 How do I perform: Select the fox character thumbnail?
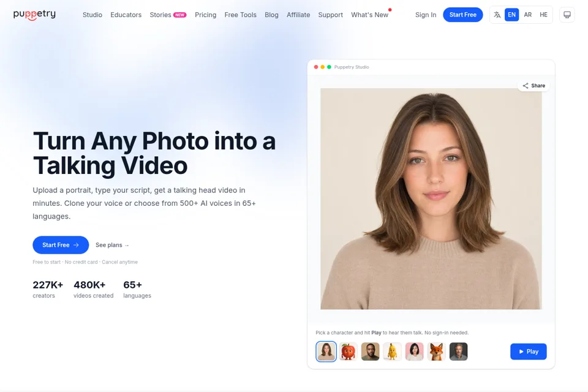click(x=437, y=352)
